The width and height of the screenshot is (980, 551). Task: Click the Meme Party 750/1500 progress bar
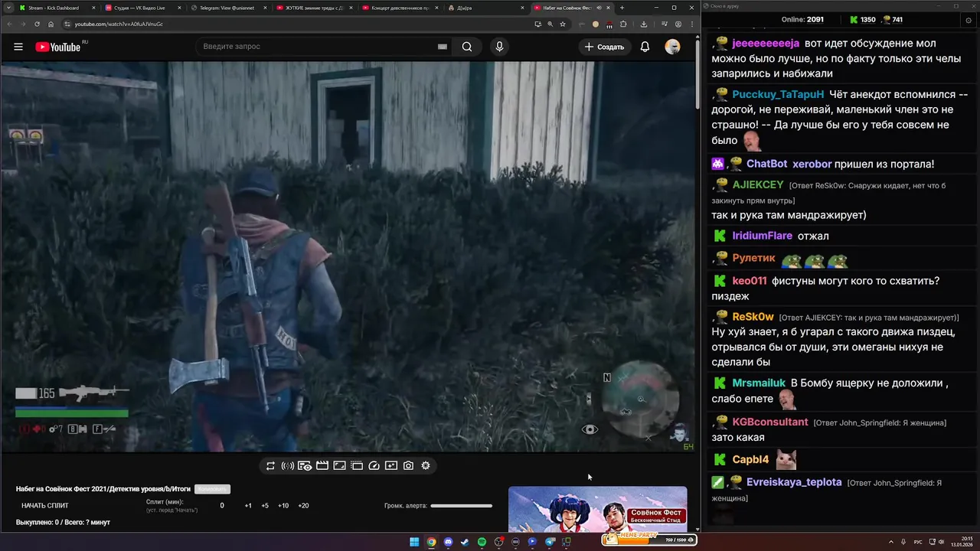coord(649,540)
